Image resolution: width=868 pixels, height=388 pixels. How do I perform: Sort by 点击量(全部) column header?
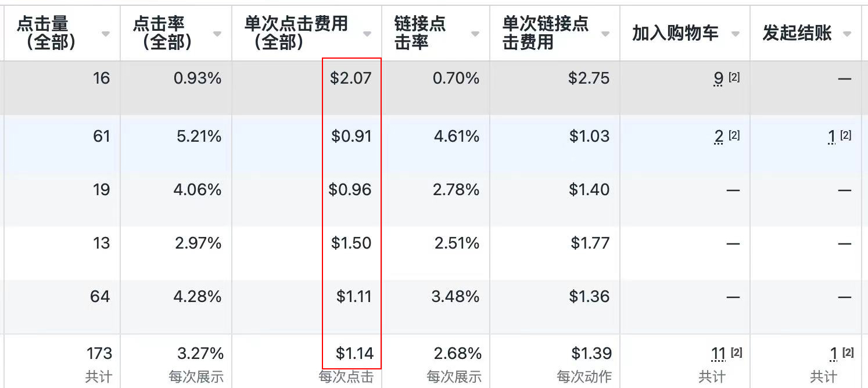46,33
